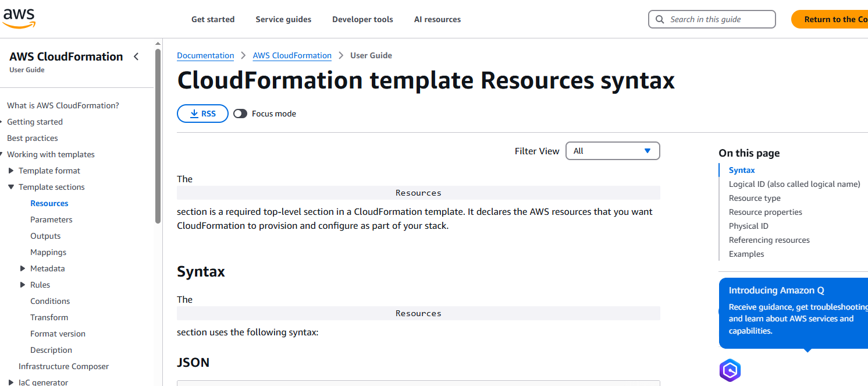Open the Get started menu

(x=213, y=19)
